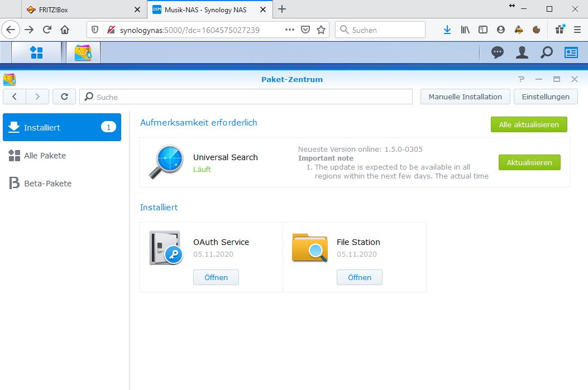The height and width of the screenshot is (390, 588).
Task: Select Installiert in the sidebar
Action: click(x=62, y=127)
